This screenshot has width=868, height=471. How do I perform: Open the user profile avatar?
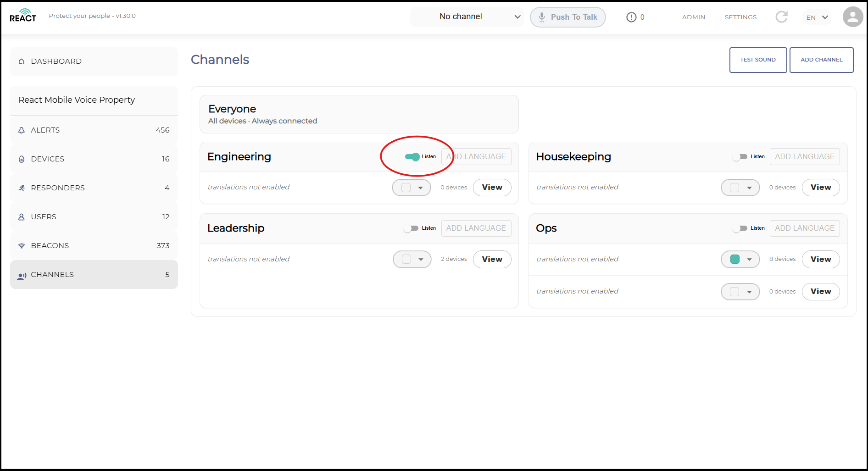tap(853, 17)
